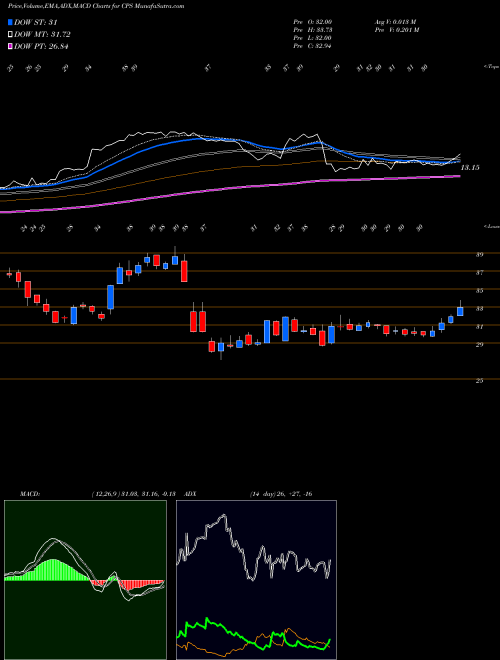The width and height of the screenshot is (500, 660).
Task: Click the 'Pre C: 32.94' close value
Action: pyautogui.click(x=313, y=46)
